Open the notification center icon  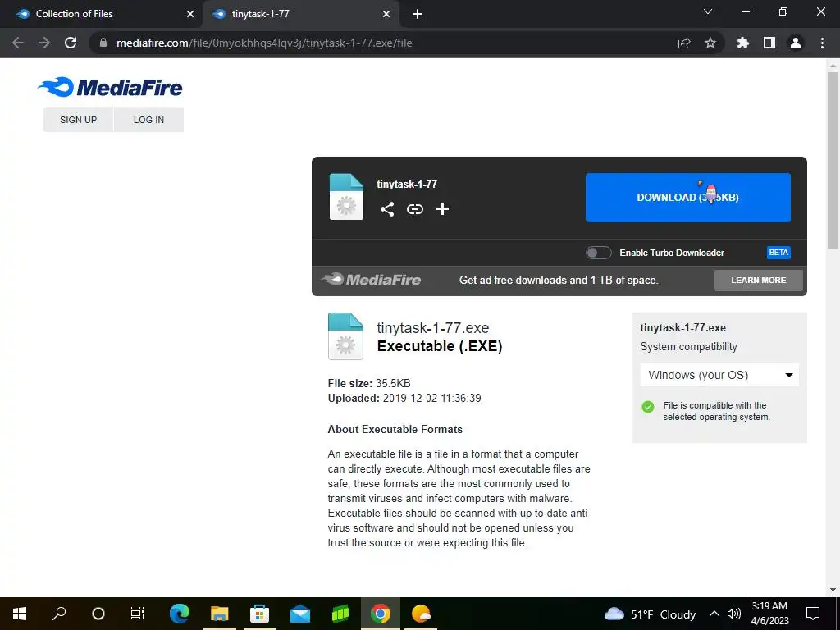click(x=813, y=614)
